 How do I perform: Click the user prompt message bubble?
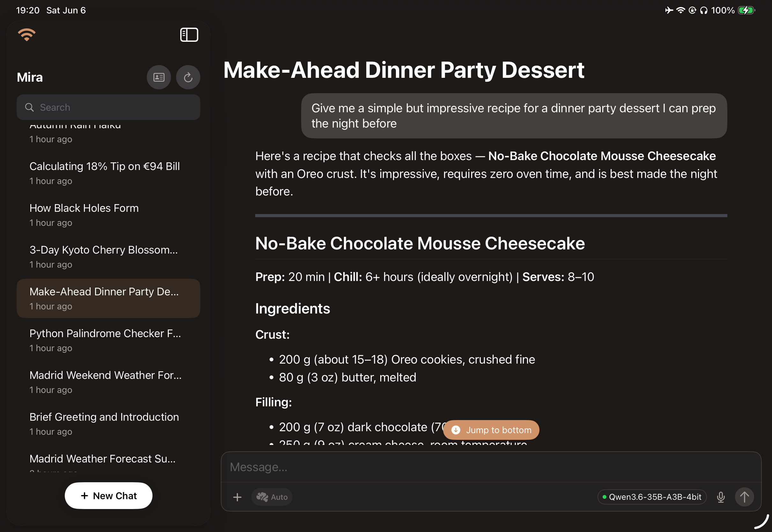(514, 116)
